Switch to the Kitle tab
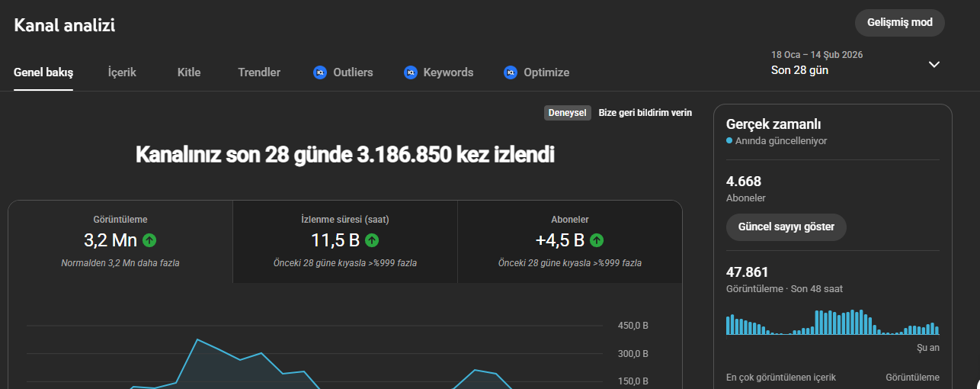The width and height of the screenshot is (980, 389). tap(189, 72)
